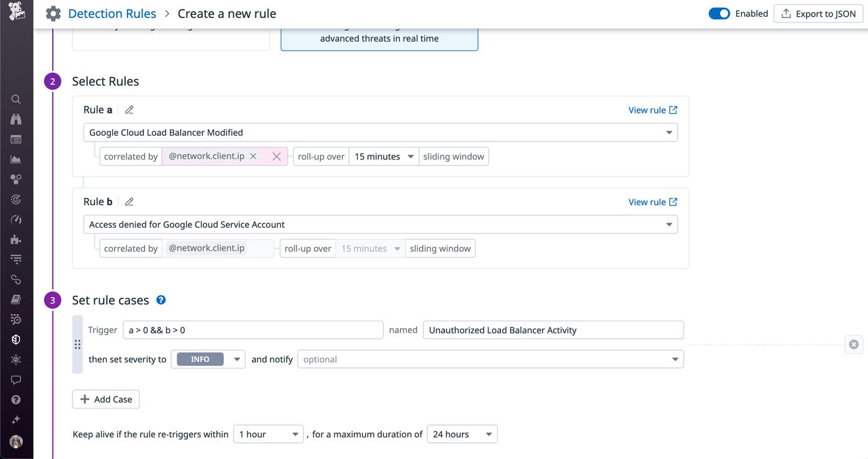Toggle the Enabled switch off
This screenshot has height=459, width=868.
coord(719,14)
